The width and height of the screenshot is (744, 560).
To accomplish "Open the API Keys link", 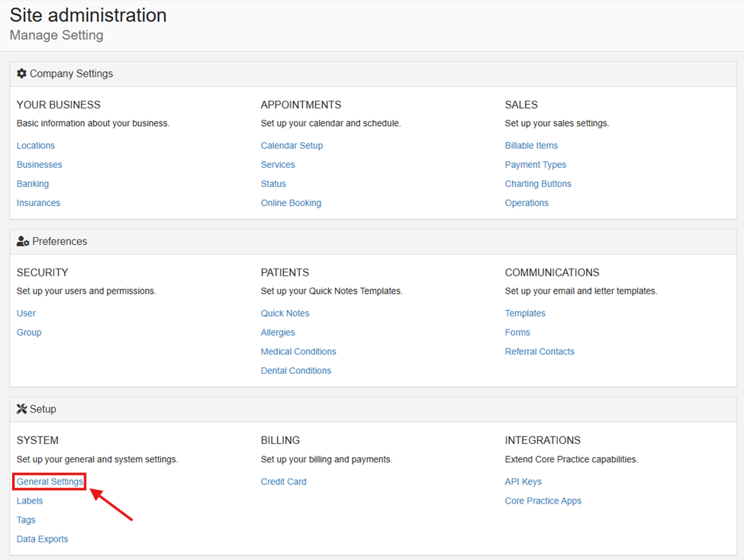I will pyautogui.click(x=523, y=481).
